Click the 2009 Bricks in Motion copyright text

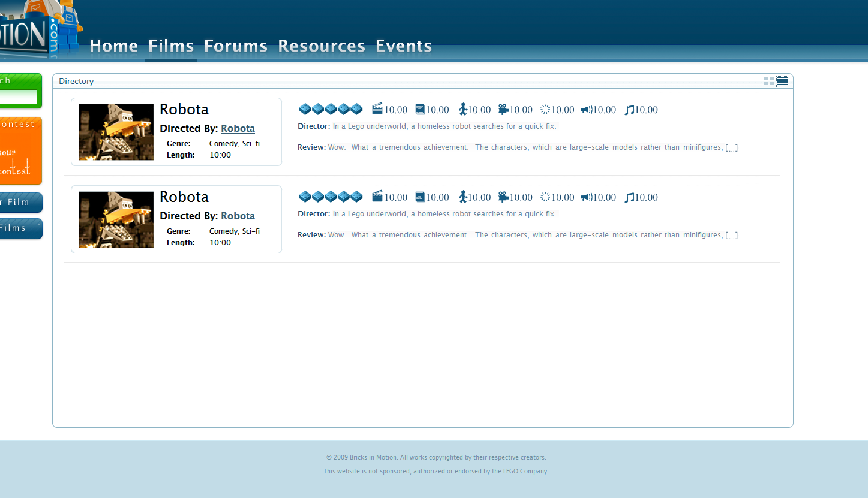pyautogui.click(x=436, y=457)
